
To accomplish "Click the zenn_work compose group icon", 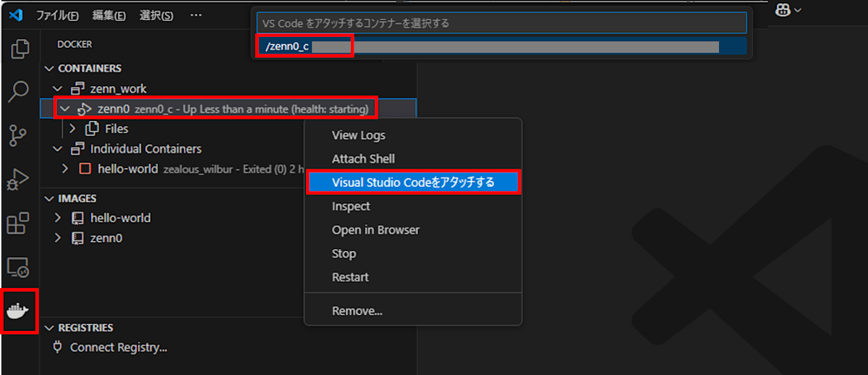I will coord(77,89).
